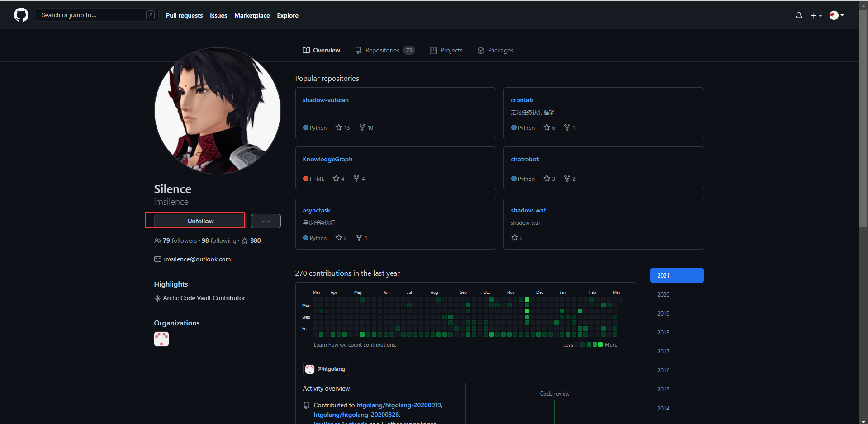Image resolution: width=868 pixels, height=424 pixels.
Task: Open Marketplace in top nav
Action: [252, 15]
